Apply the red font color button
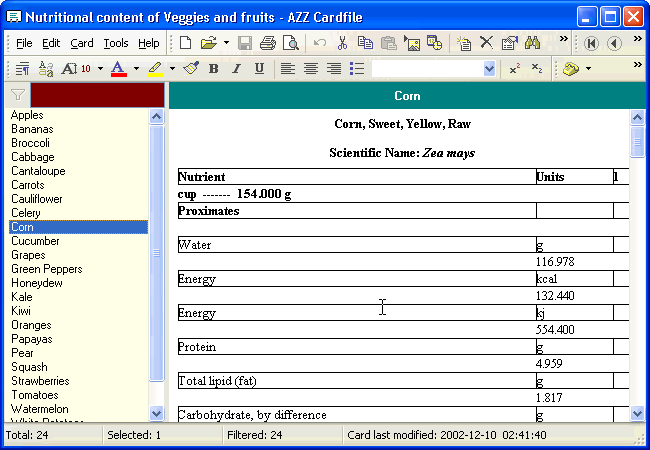650x450 pixels. tap(119, 68)
